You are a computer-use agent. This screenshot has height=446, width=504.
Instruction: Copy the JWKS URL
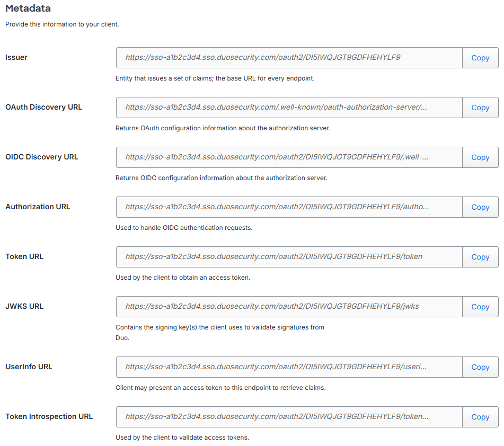click(480, 306)
